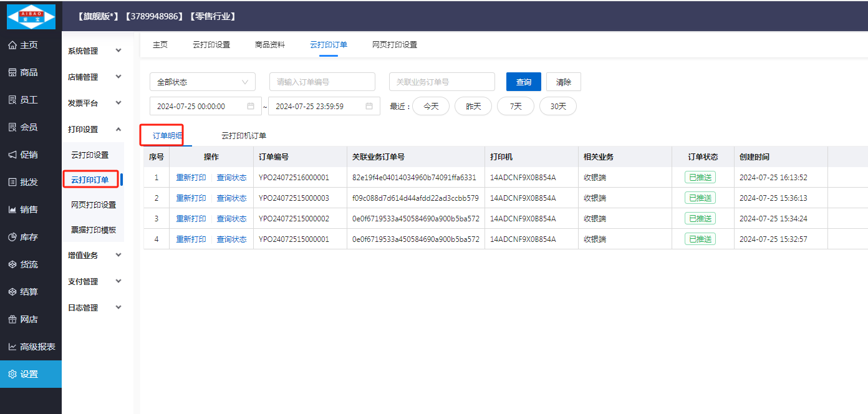
Task: Open the 全部状态 status dropdown
Action: 202,82
